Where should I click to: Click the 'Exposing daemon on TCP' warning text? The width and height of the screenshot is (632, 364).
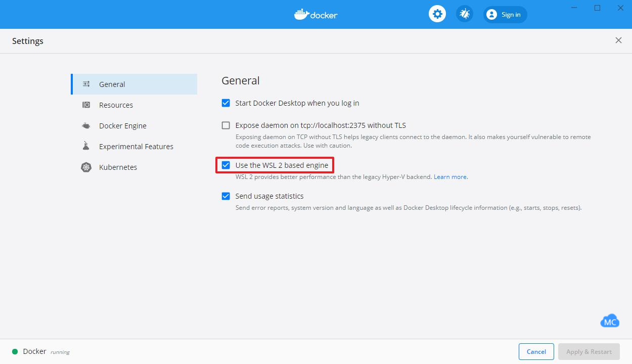coord(413,141)
